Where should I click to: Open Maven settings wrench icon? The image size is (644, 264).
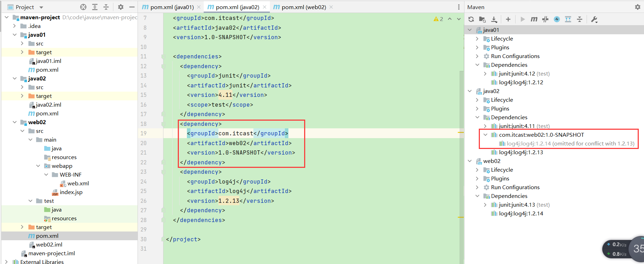594,19
